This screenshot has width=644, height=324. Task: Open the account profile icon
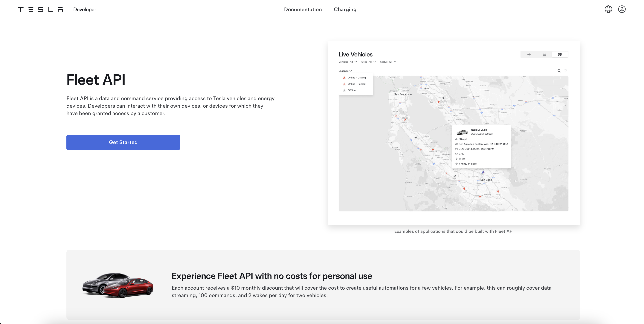pyautogui.click(x=622, y=9)
